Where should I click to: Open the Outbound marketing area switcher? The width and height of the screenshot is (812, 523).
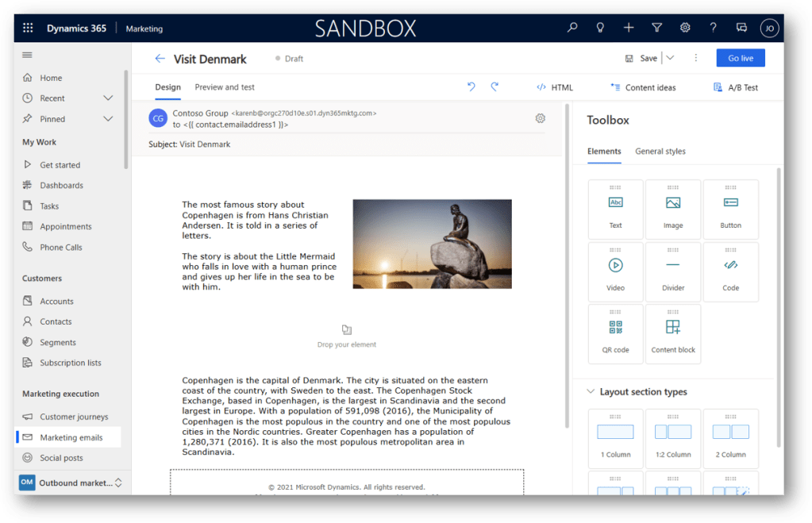click(71, 483)
